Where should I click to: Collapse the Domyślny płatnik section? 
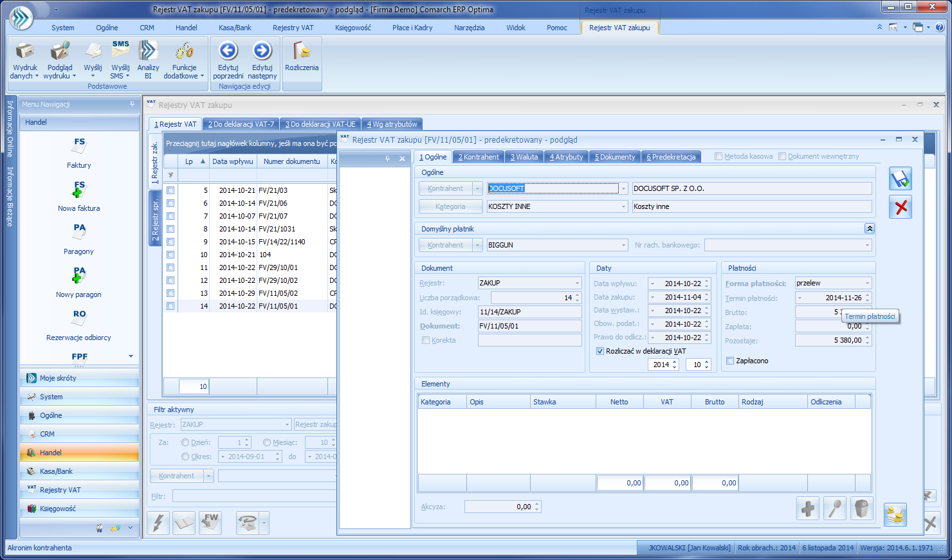point(870,228)
